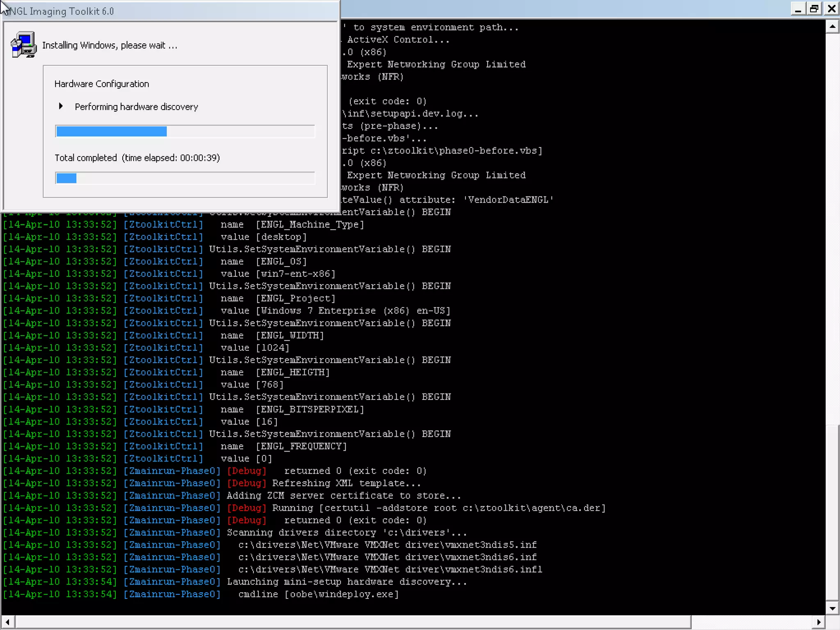Click the 'value [0]' log line
This screenshot has width=840, height=630.
point(246,459)
